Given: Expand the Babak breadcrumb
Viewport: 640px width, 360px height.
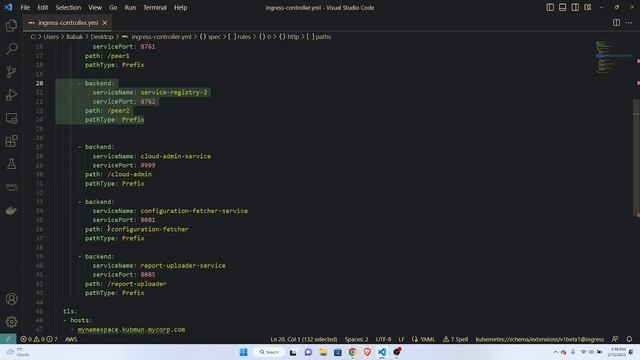Looking at the screenshot, I should click(x=74, y=37).
